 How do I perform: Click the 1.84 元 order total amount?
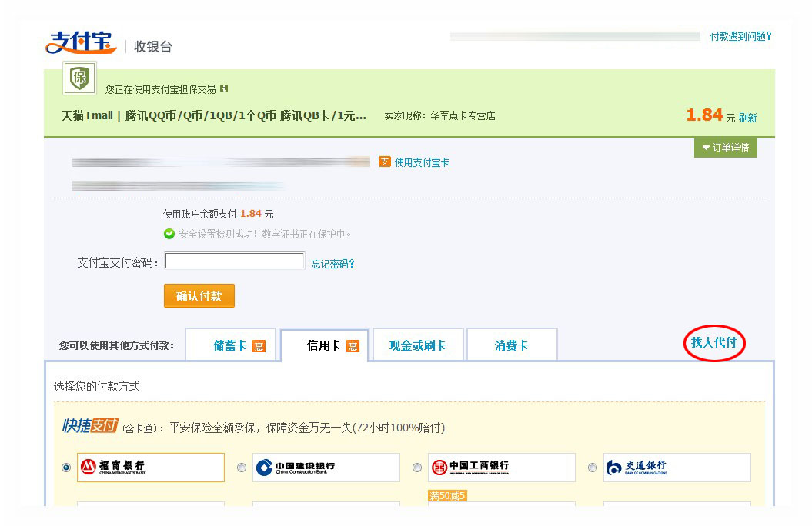[x=710, y=115]
